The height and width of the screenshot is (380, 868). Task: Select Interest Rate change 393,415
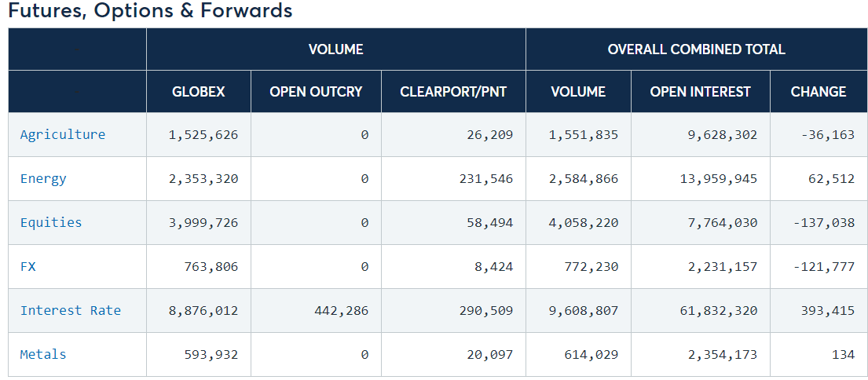(x=828, y=310)
